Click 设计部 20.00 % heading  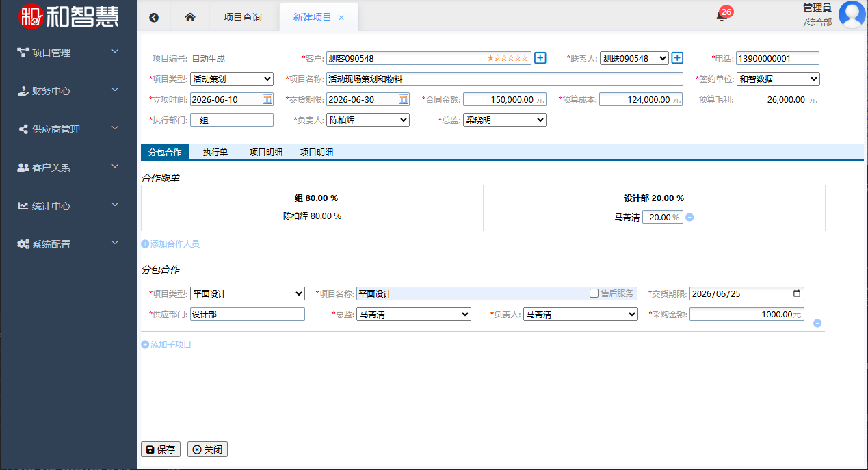click(x=654, y=198)
